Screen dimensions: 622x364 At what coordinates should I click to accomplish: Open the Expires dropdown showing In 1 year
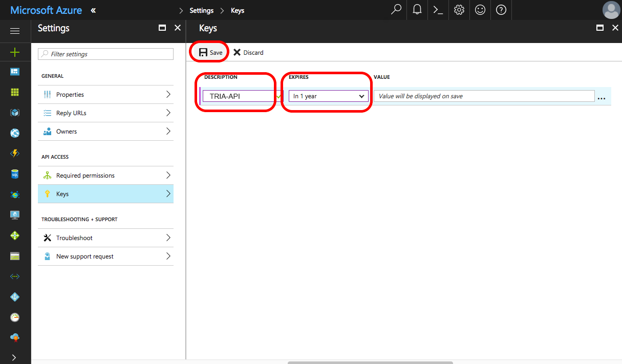(x=329, y=96)
